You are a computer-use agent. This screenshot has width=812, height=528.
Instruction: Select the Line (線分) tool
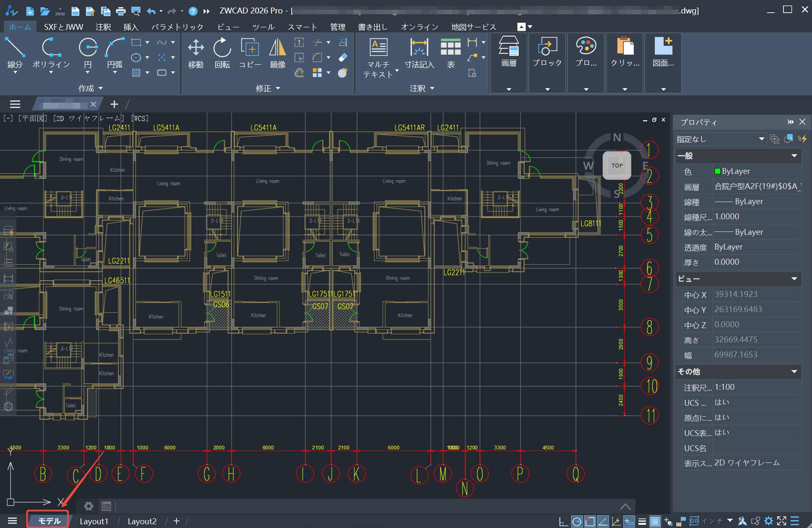tap(15, 52)
